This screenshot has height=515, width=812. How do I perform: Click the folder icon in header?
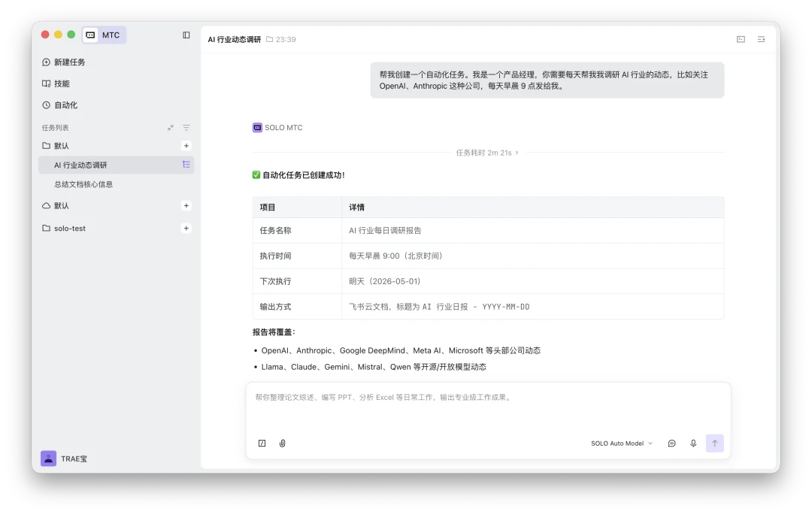(x=269, y=39)
